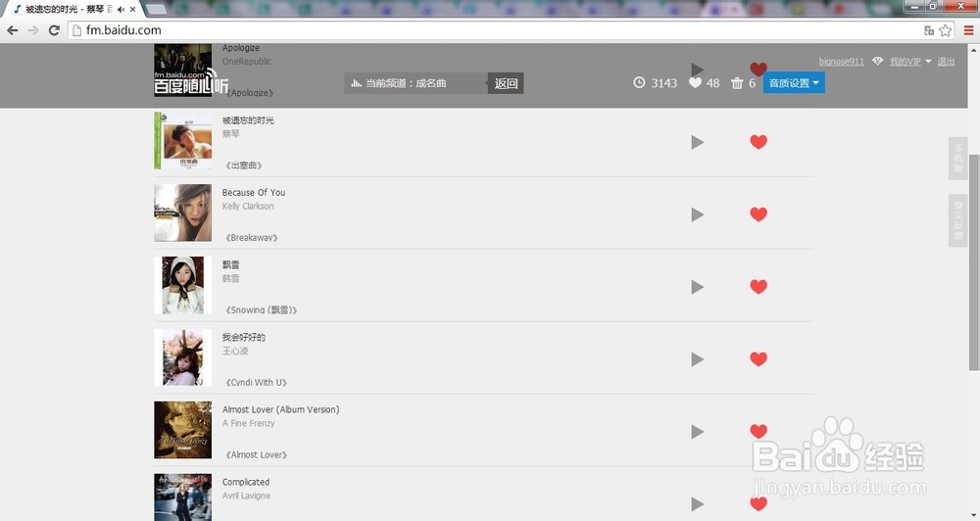
Task: Click artist name 蔡琴
Action: 230,134
